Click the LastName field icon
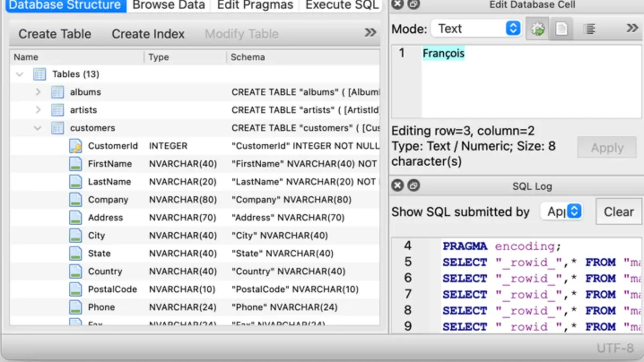 pyautogui.click(x=76, y=182)
